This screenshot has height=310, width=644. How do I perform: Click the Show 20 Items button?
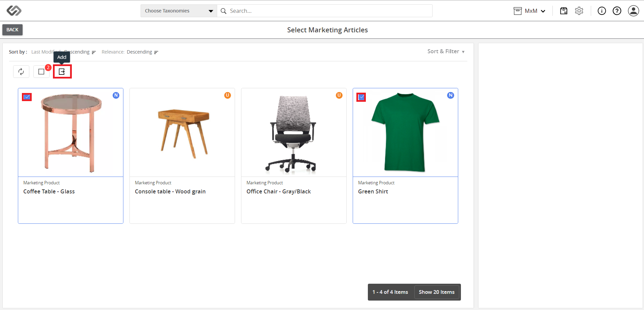click(437, 292)
